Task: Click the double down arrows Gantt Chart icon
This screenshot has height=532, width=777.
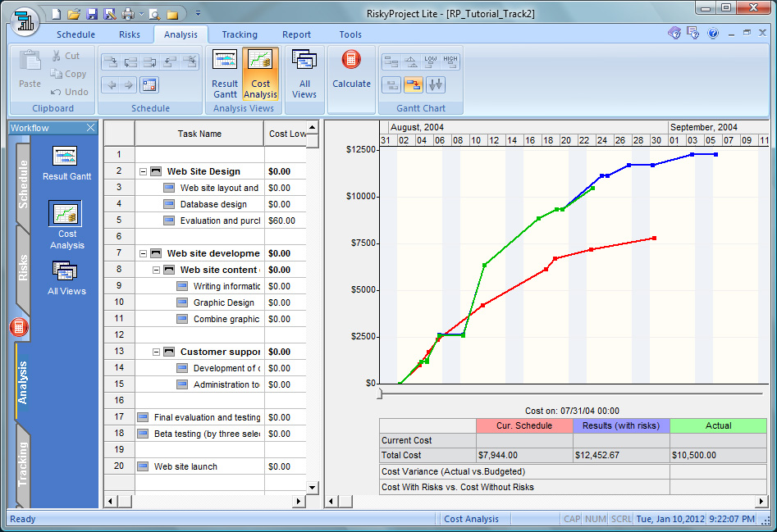Action: 436,84
